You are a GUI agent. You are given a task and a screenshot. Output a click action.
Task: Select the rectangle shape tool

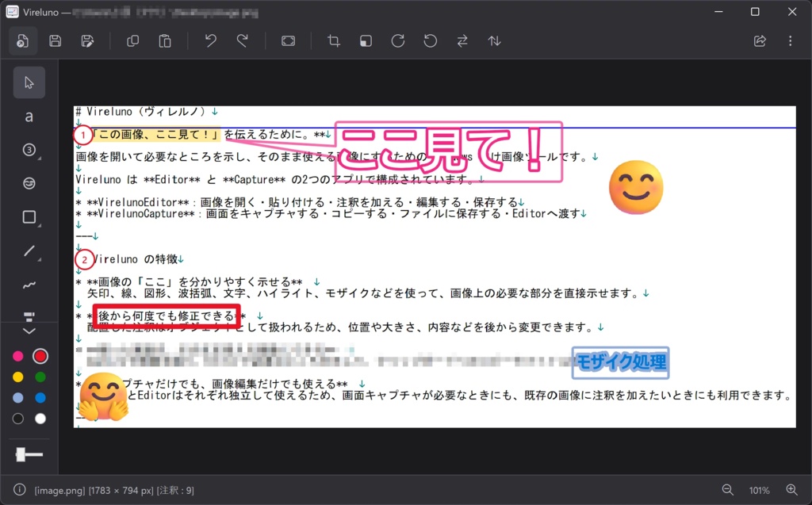(x=29, y=217)
